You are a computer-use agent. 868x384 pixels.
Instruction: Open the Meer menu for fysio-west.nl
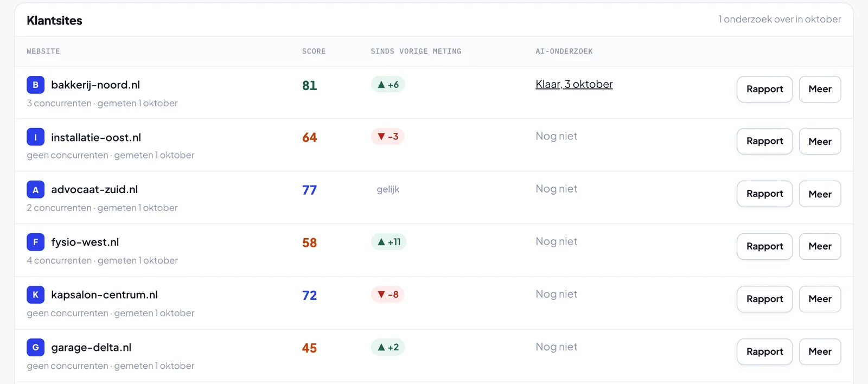click(820, 246)
